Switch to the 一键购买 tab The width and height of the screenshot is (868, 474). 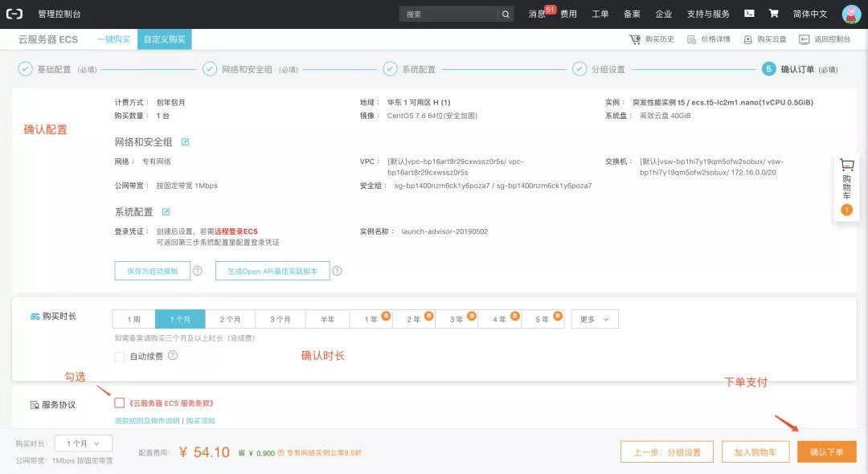coord(113,39)
